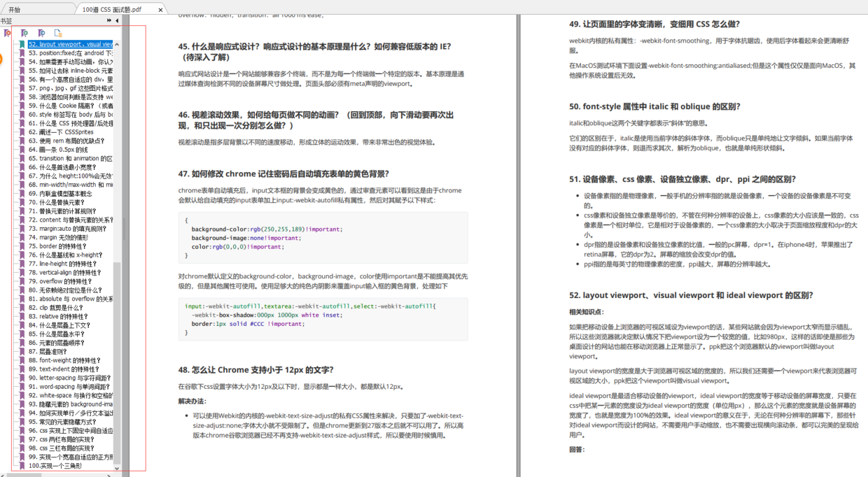This screenshot has height=477, width=868.
Task: Click the 解决办法: label under question 48
Action: [193, 401]
